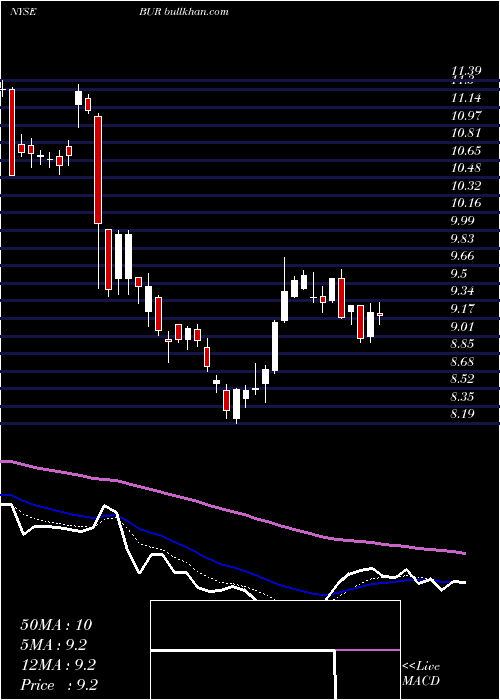Click the NYSE exchange label
The width and height of the screenshot is (500, 700).
[x=23, y=12]
